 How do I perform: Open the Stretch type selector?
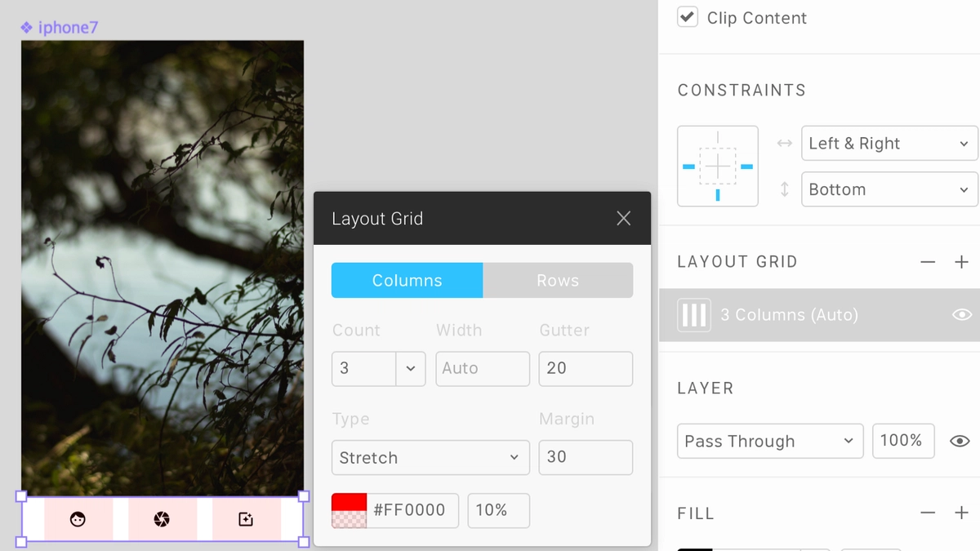(x=430, y=458)
